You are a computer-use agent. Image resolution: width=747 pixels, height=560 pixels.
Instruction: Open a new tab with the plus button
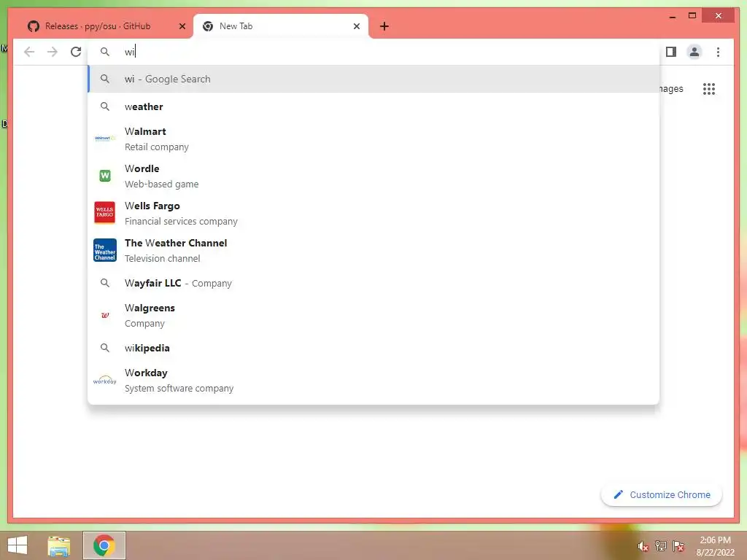coord(384,26)
